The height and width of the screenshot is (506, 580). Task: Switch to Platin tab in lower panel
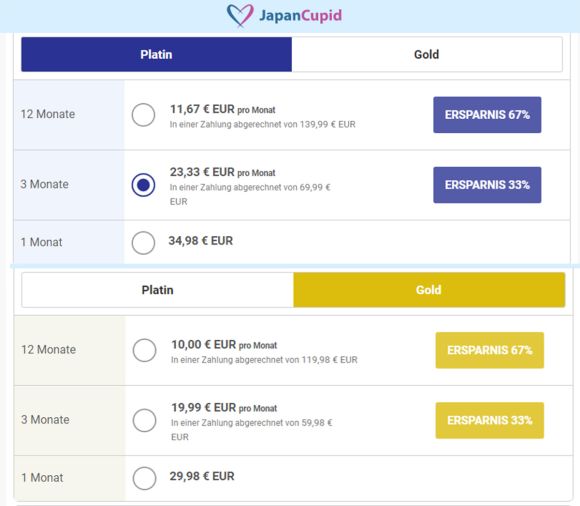click(x=158, y=290)
